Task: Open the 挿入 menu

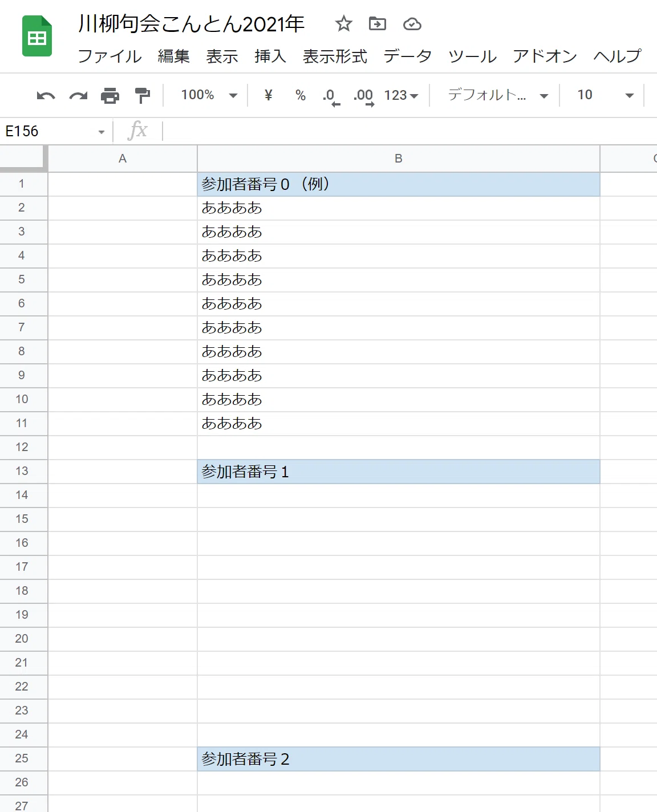Action: point(270,56)
